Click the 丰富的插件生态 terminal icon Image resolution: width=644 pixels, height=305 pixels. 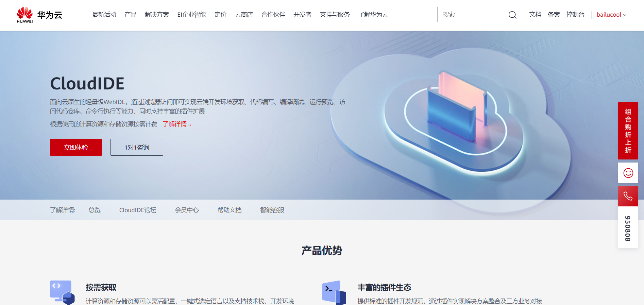[334, 292]
